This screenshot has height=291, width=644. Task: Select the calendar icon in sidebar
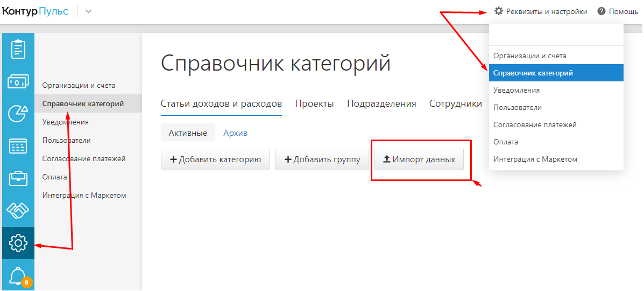point(18,146)
